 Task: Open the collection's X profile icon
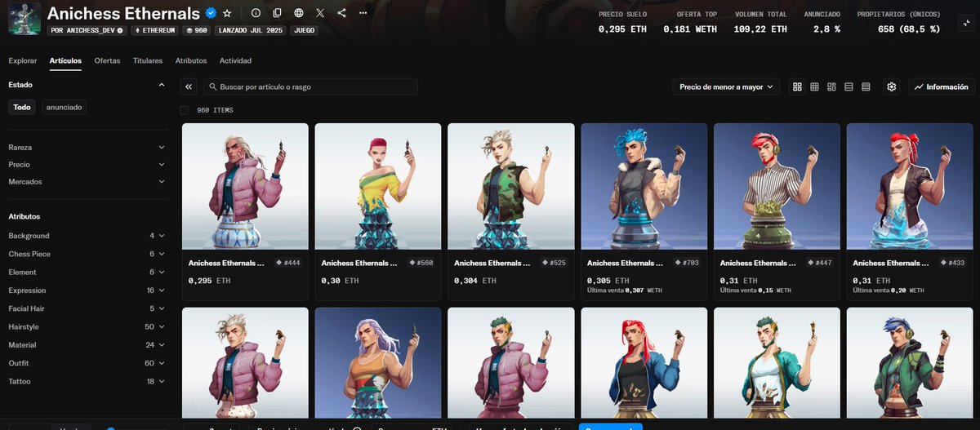pos(320,13)
